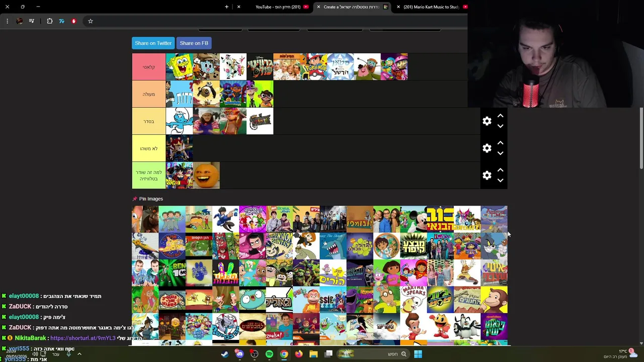Open File Explorer from the taskbar
The height and width of the screenshot is (362, 644).
(x=313, y=354)
